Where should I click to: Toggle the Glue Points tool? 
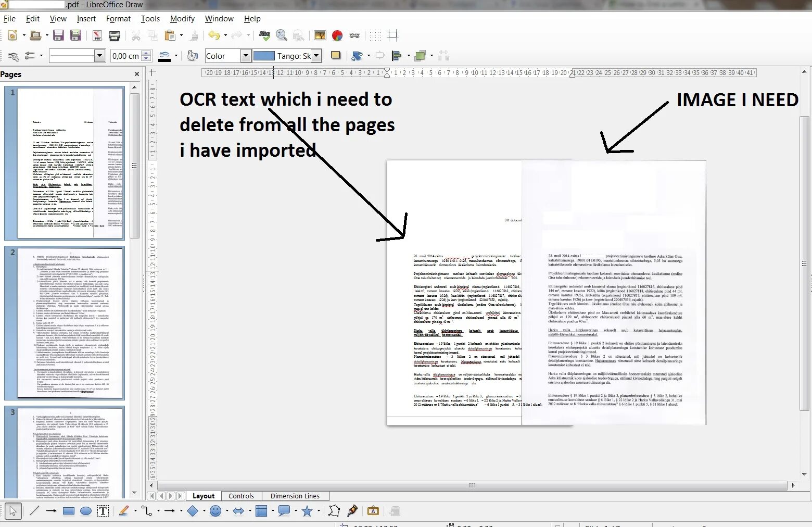(x=352, y=511)
